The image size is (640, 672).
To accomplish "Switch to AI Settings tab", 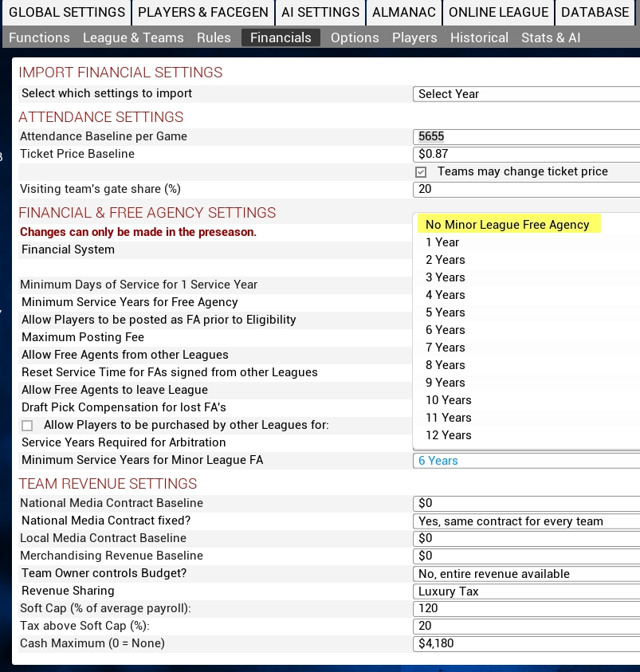I will 320,12.
